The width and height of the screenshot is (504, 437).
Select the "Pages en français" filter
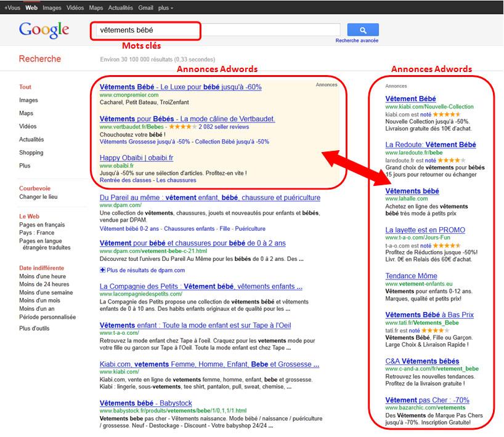pos(41,225)
